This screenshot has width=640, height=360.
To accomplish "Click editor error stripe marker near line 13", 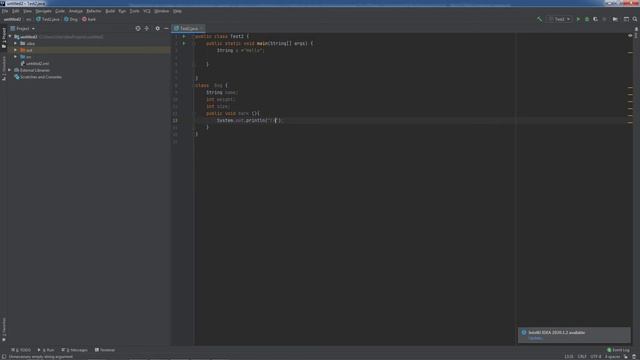I will (630, 122).
